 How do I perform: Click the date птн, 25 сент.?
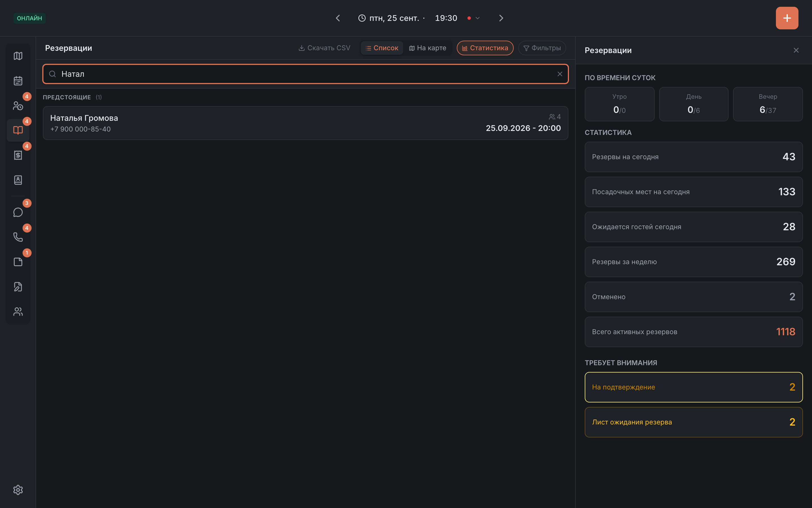[394, 18]
